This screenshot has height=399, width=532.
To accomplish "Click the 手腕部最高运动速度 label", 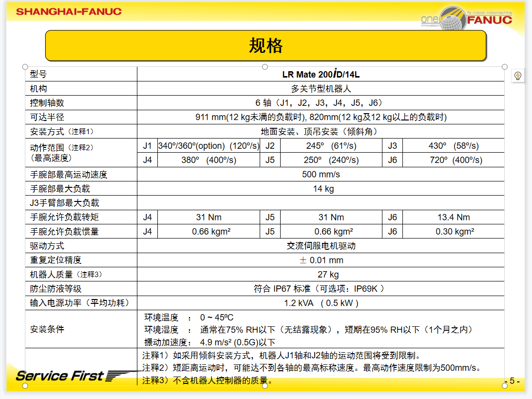I will click(69, 175).
